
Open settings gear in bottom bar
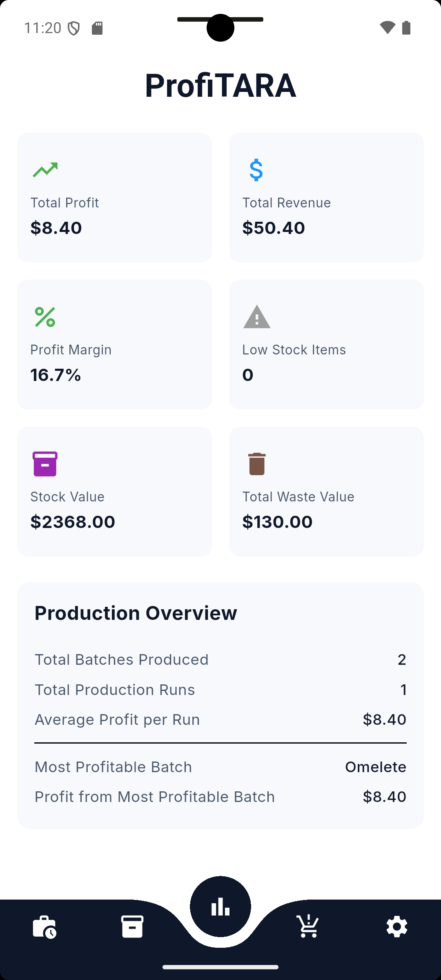pos(397,927)
